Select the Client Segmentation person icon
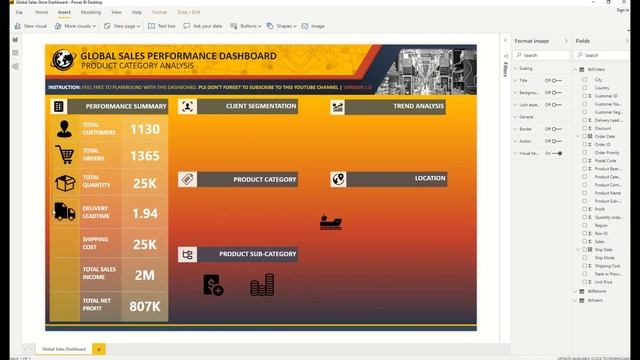 [187, 107]
